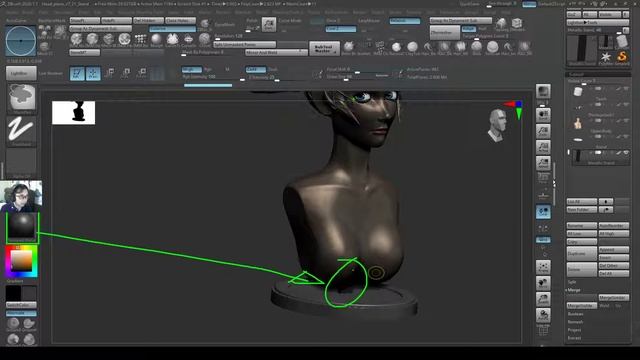Select the SimpleBrush tool icon
The height and width of the screenshot is (360, 640).
(x=622, y=57)
